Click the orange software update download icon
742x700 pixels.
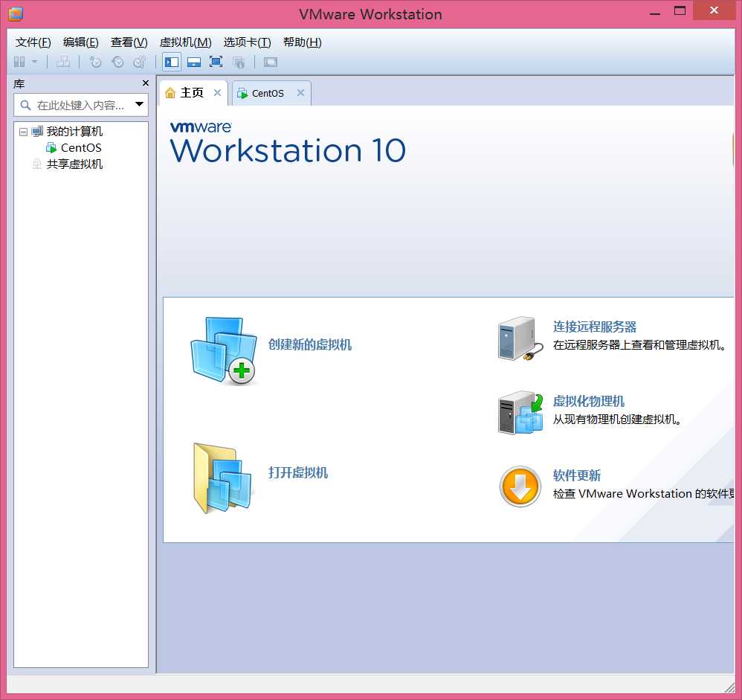point(520,487)
